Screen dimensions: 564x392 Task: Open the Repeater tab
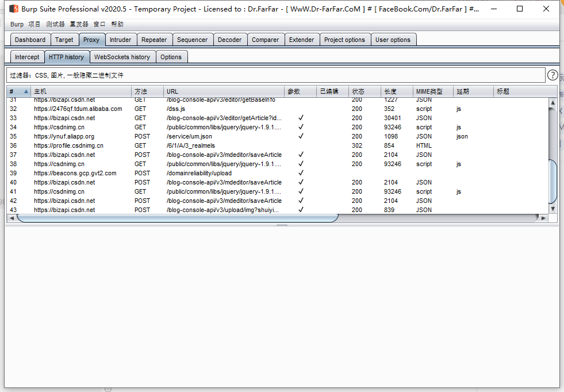(x=154, y=40)
